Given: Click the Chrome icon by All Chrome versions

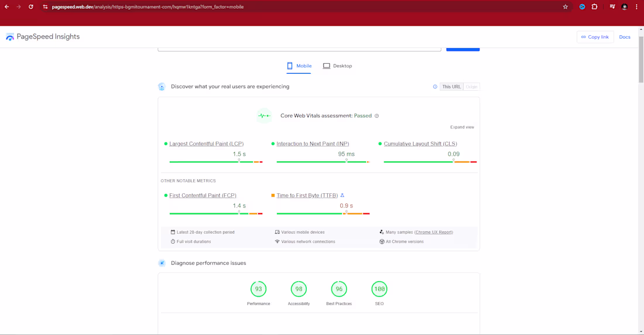Looking at the screenshot, I should [382, 242].
